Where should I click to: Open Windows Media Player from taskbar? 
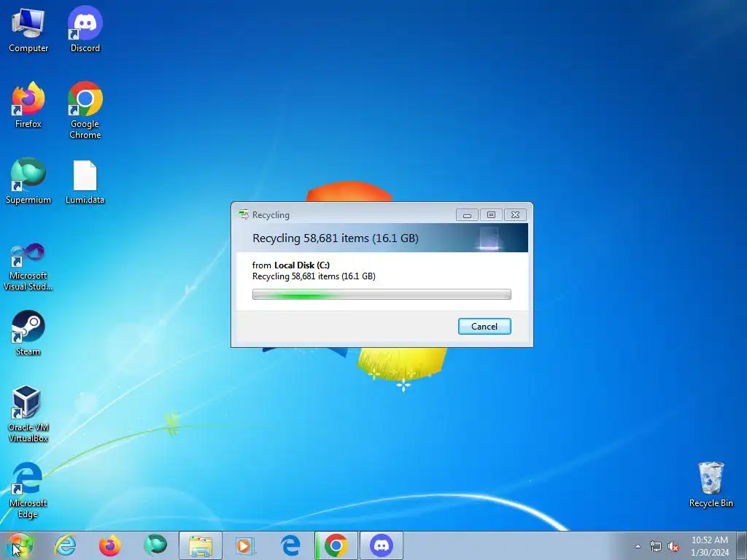click(245, 545)
